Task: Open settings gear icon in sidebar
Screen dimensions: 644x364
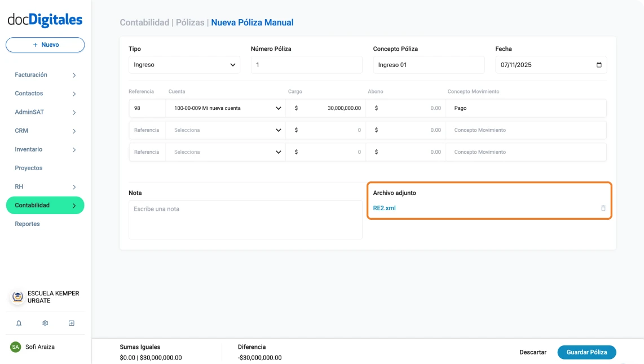Action: point(45,323)
